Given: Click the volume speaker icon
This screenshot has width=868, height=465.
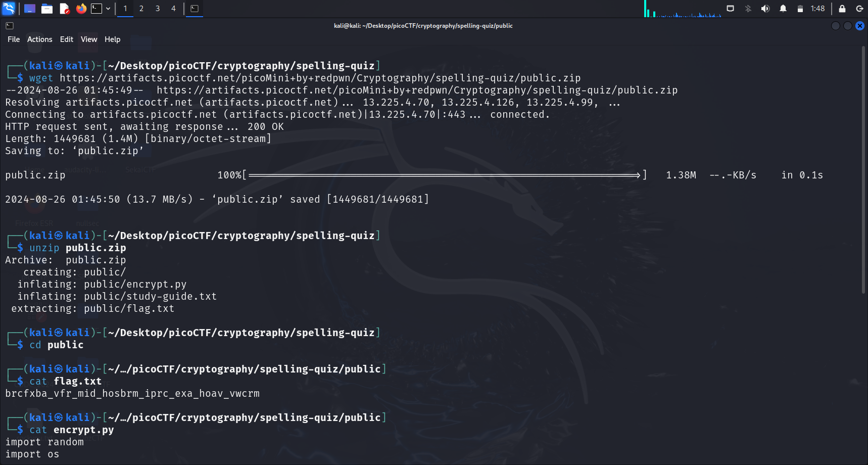Looking at the screenshot, I should 765,9.
